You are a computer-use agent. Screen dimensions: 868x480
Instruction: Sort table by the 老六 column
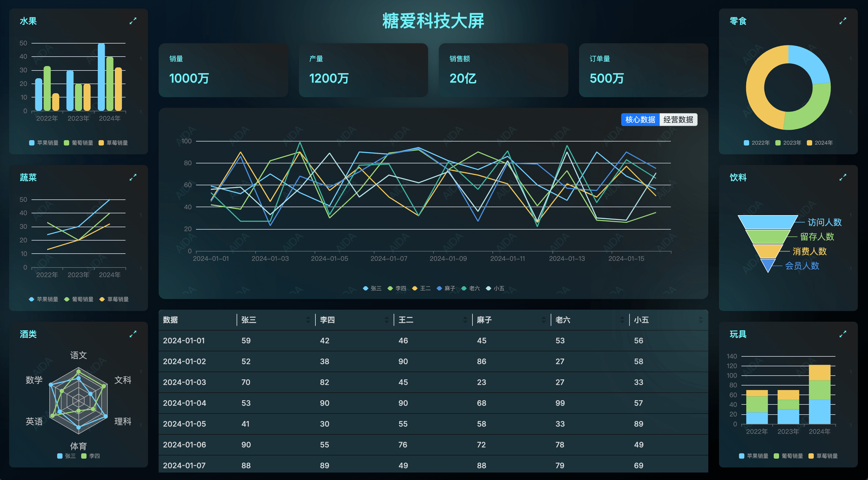622,320
